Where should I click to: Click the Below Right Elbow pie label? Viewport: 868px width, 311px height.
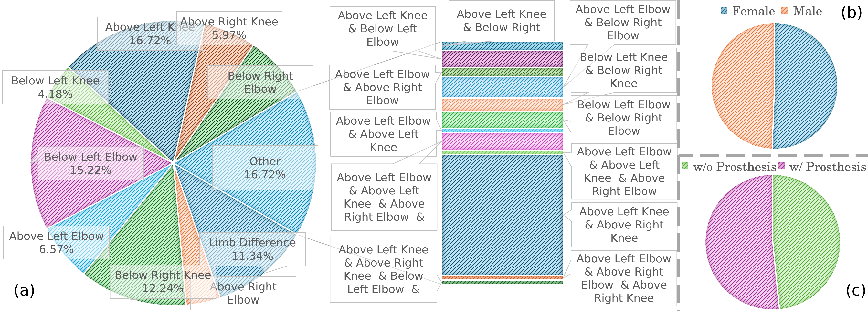(x=260, y=83)
